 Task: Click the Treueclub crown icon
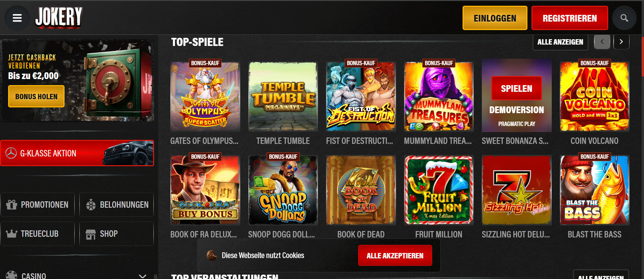pos(11,234)
